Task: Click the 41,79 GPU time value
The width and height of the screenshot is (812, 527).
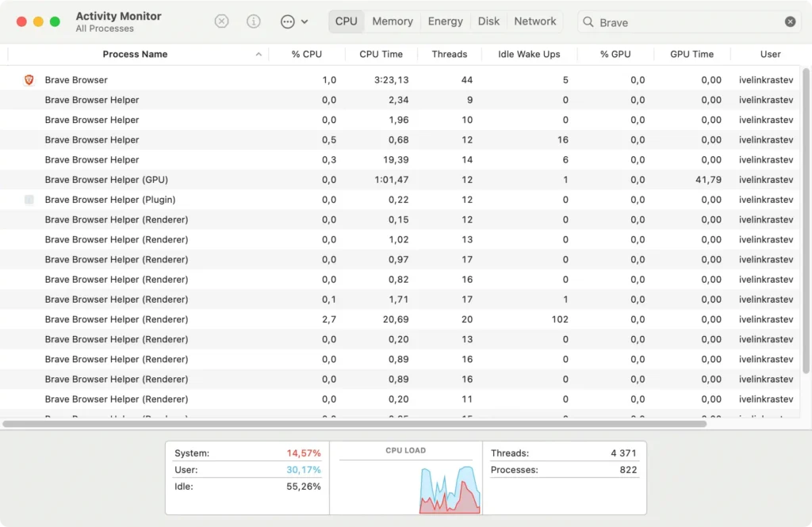Action: (708, 180)
